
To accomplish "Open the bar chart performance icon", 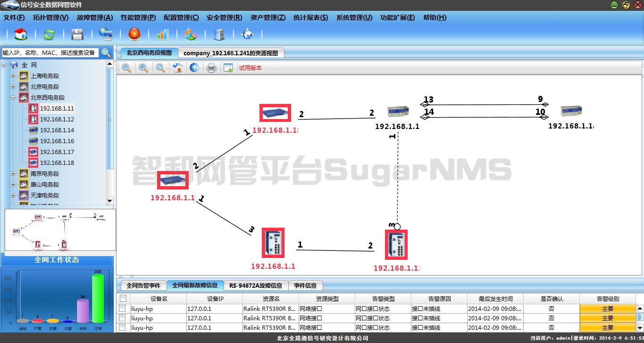I will pyautogui.click(x=162, y=34).
